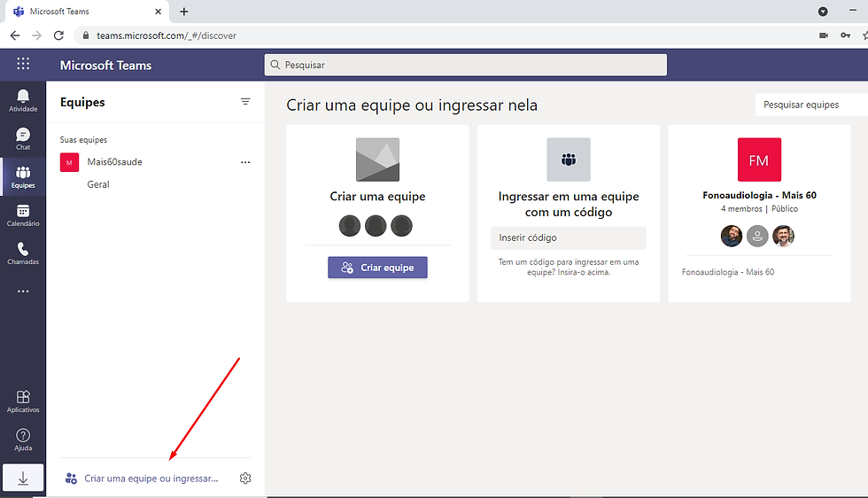
Task: Click the Inserir código field
Action: tap(569, 237)
